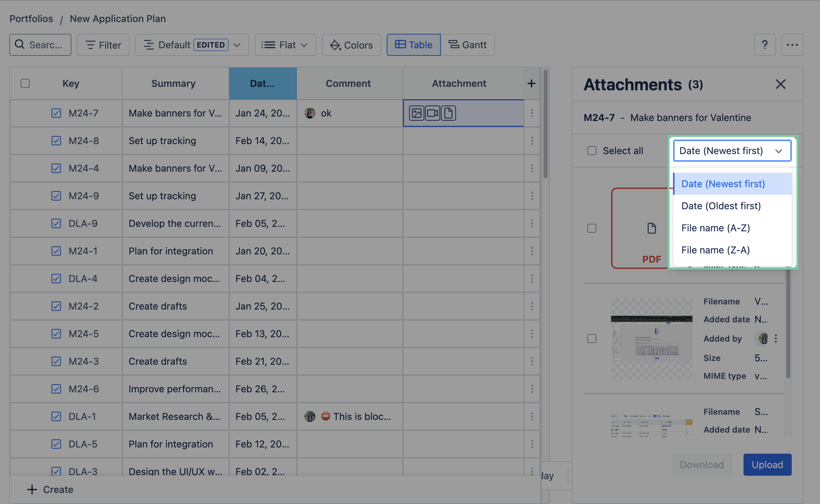Add a new column with plus icon

(531, 83)
